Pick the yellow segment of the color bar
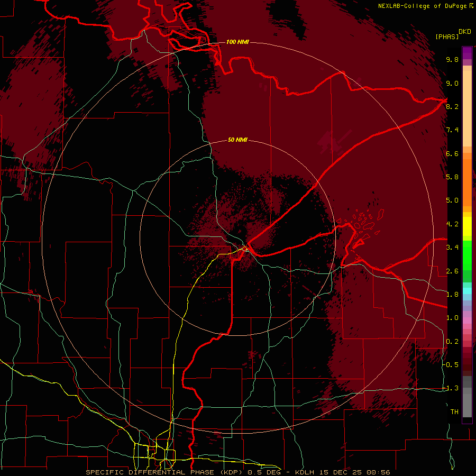This screenshot has width=476, height=476. pyautogui.click(x=467, y=226)
